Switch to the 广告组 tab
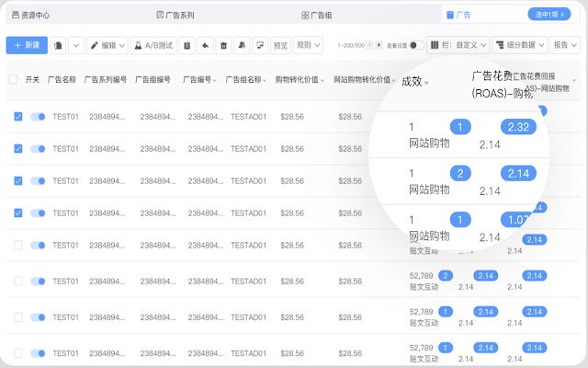 pos(316,15)
